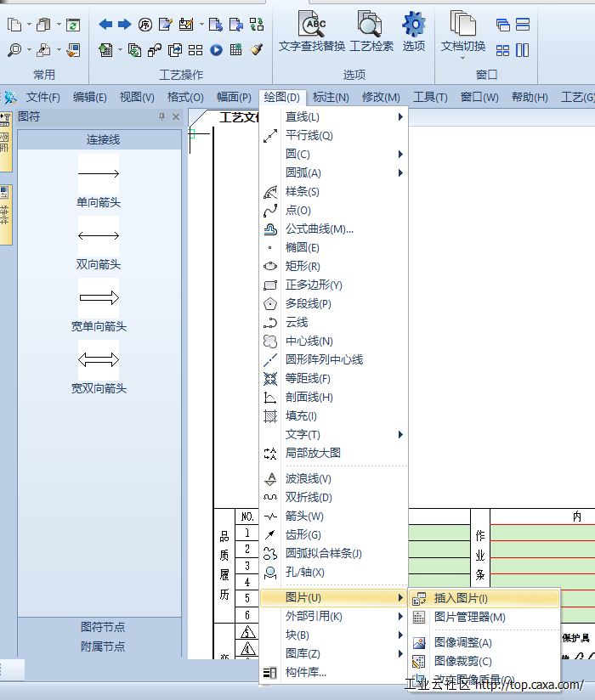Open the 格式(O) menu

pos(185,97)
